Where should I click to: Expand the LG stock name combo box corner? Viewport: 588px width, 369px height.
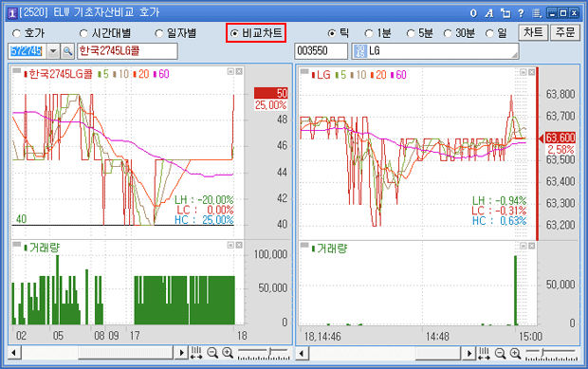(515, 55)
